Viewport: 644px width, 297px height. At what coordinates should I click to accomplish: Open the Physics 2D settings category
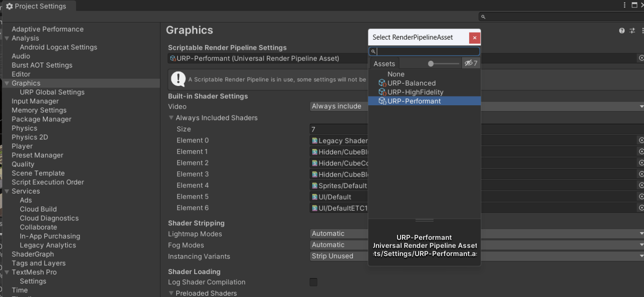(30, 137)
